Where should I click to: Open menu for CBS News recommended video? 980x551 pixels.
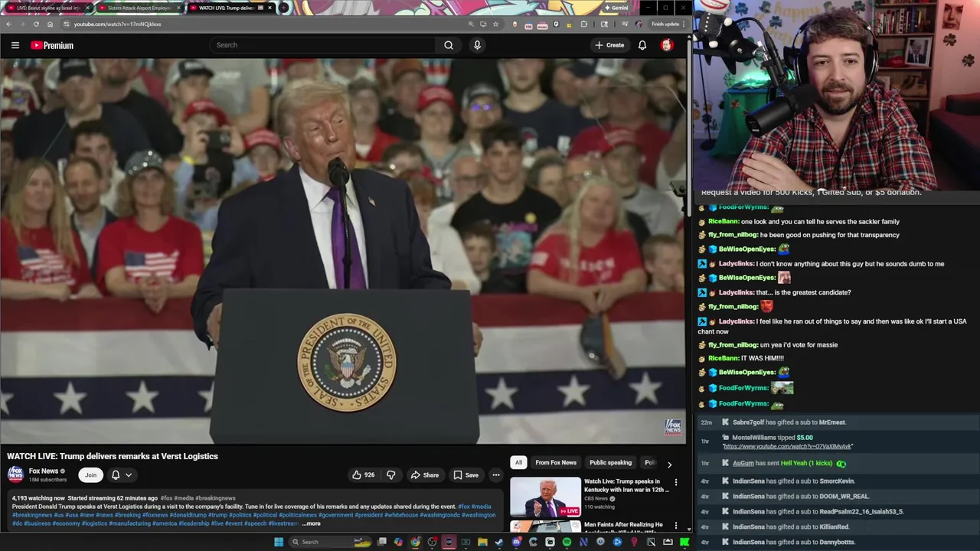pyautogui.click(x=675, y=483)
